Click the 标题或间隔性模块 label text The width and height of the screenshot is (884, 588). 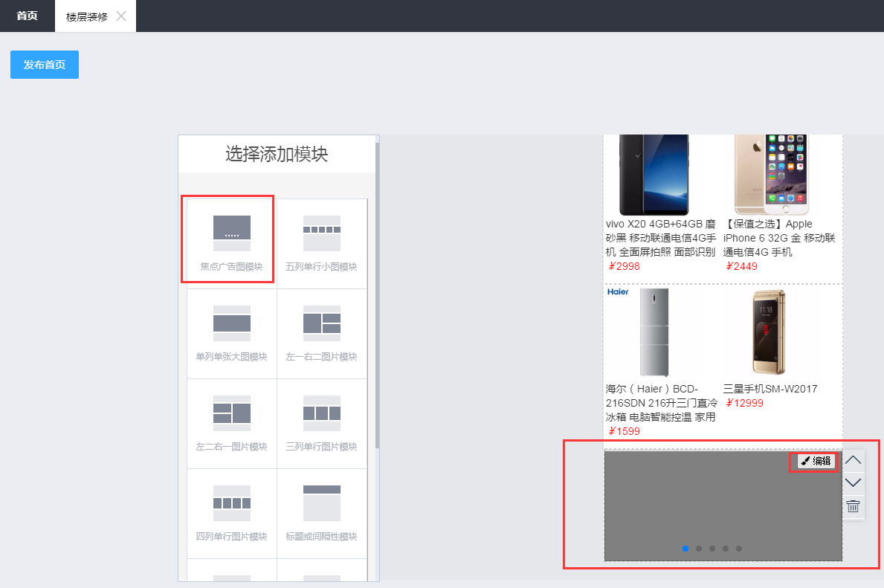click(x=321, y=537)
